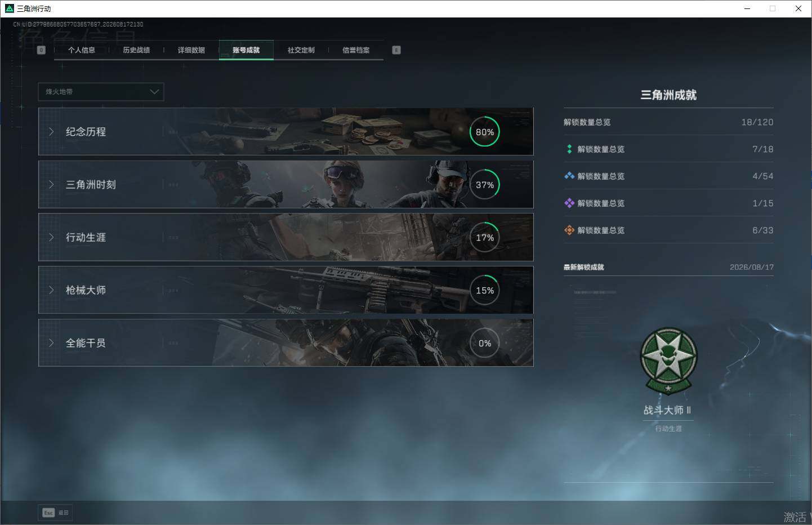Expand the 纪念历程 achievement category

285,132
